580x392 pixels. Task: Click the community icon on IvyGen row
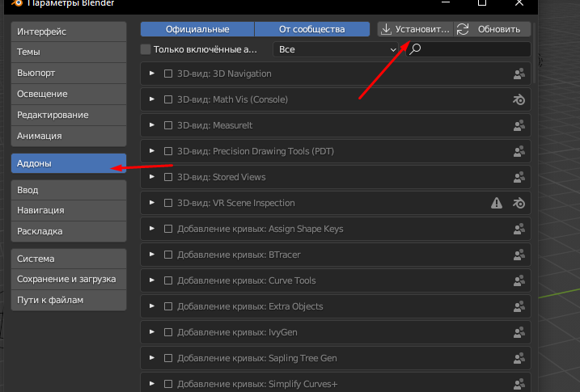point(519,332)
